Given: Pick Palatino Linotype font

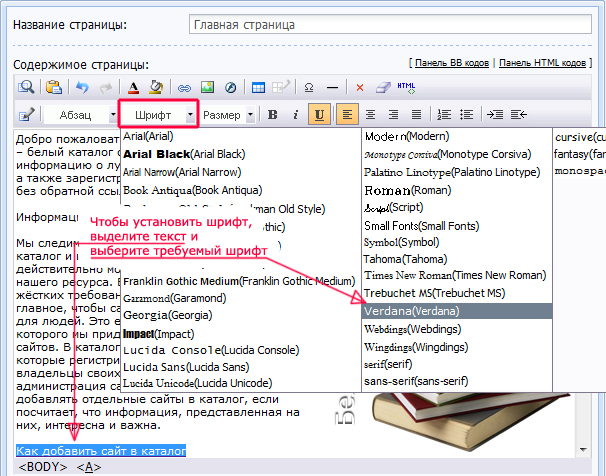Looking at the screenshot, I should coord(452,172).
